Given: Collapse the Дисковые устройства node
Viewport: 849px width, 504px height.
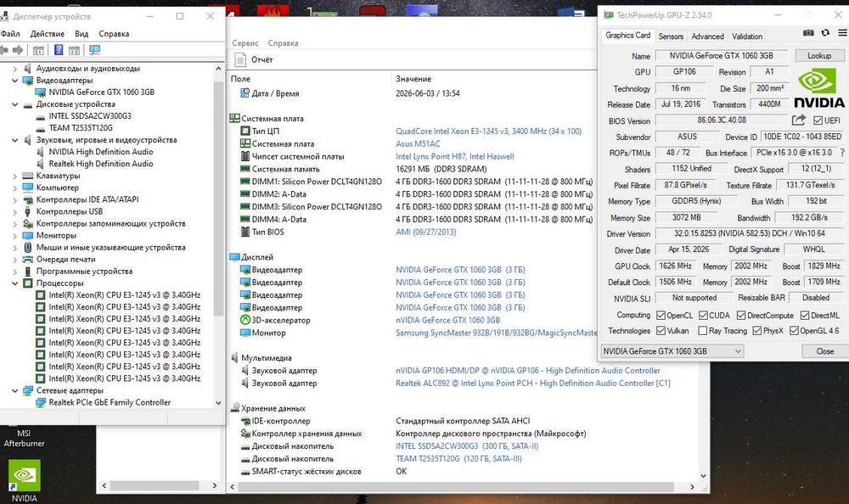Looking at the screenshot, I should pyautogui.click(x=14, y=104).
